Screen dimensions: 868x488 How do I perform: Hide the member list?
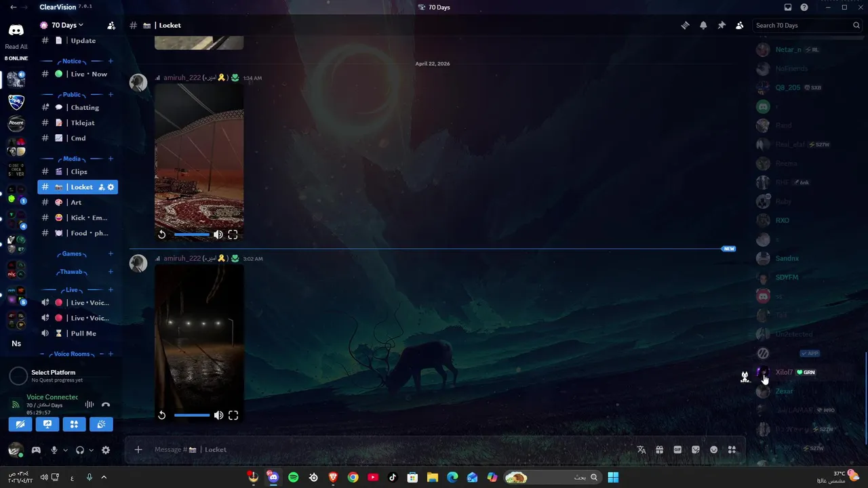click(740, 25)
